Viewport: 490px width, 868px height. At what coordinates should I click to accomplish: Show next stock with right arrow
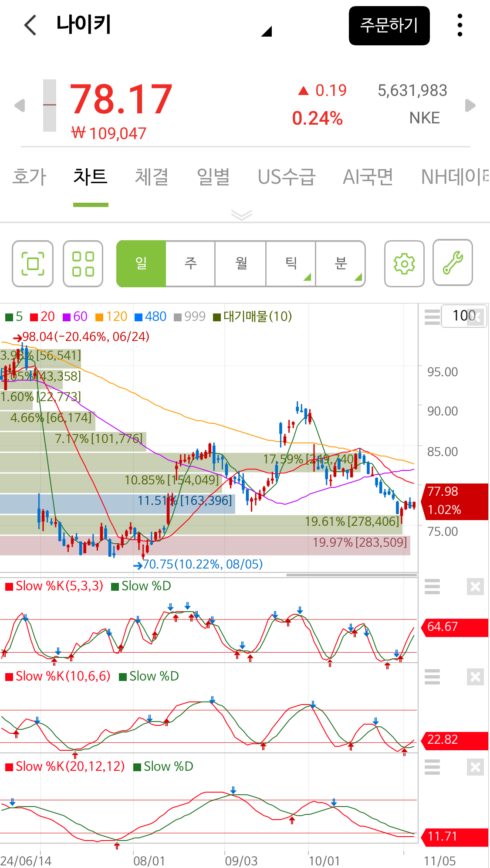[470, 105]
